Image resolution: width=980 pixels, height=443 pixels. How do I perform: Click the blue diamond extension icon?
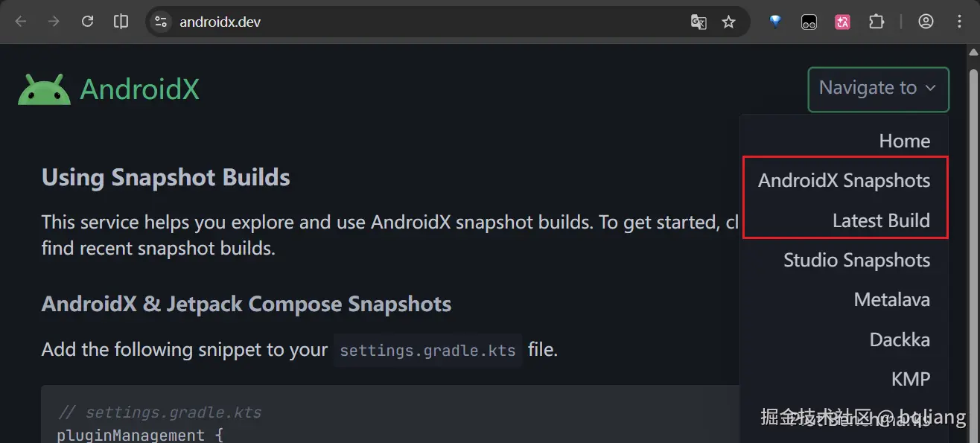(774, 22)
